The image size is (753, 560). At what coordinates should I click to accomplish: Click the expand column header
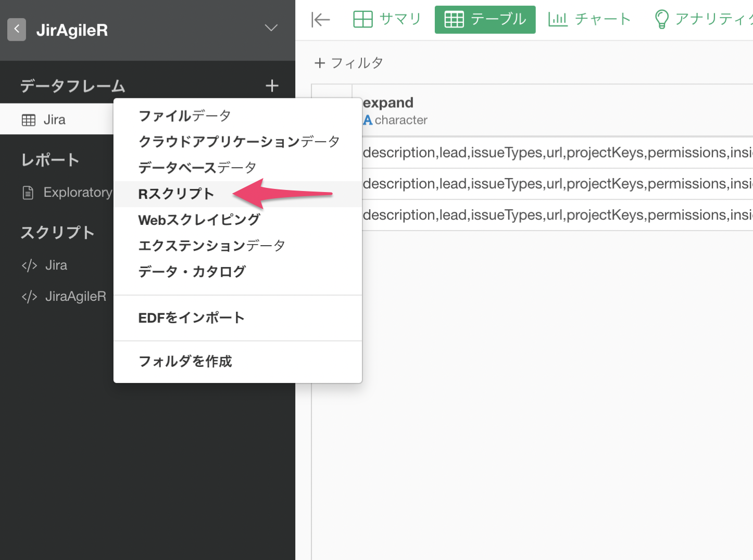pyautogui.click(x=388, y=103)
